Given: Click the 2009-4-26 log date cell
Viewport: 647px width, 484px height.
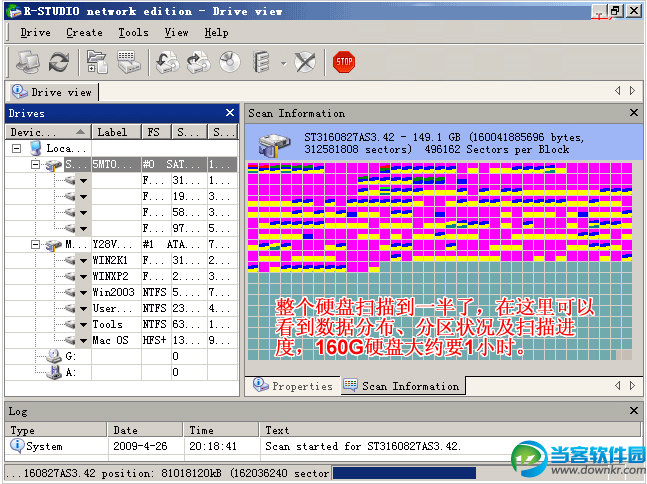Looking at the screenshot, I should (x=140, y=446).
